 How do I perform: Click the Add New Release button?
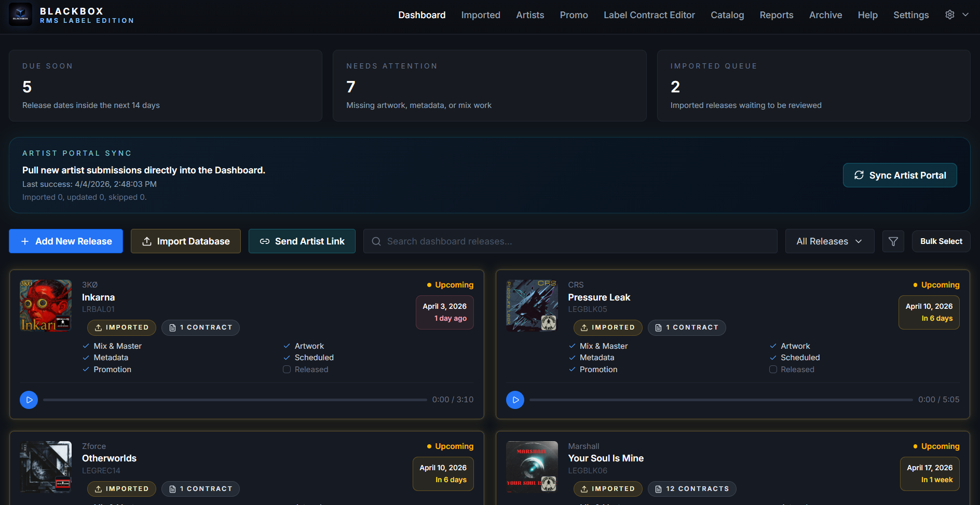[65, 241]
